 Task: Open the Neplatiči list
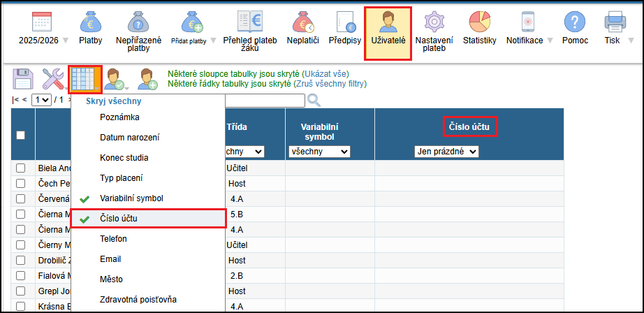[302, 24]
